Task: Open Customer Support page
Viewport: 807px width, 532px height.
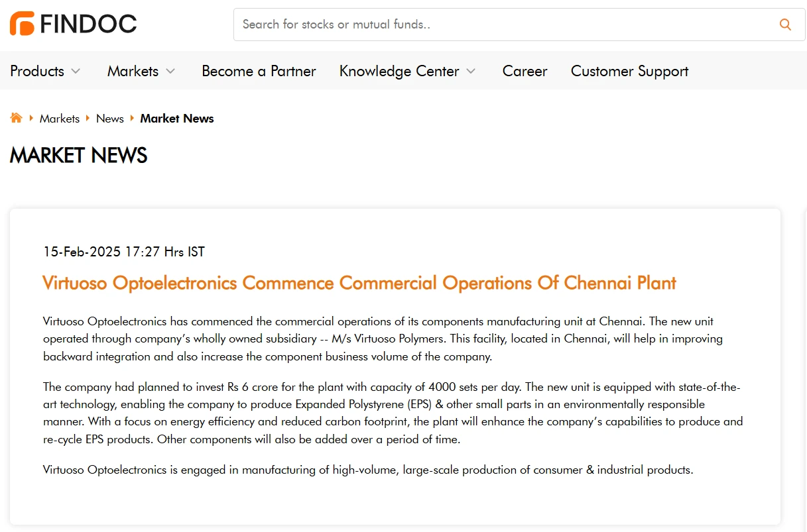Action: (x=629, y=71)
